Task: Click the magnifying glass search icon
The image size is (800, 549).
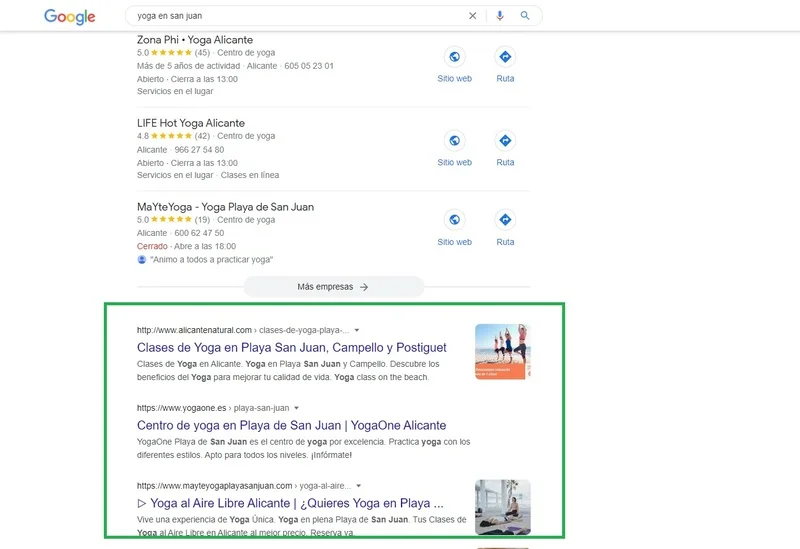Action: 526,16
